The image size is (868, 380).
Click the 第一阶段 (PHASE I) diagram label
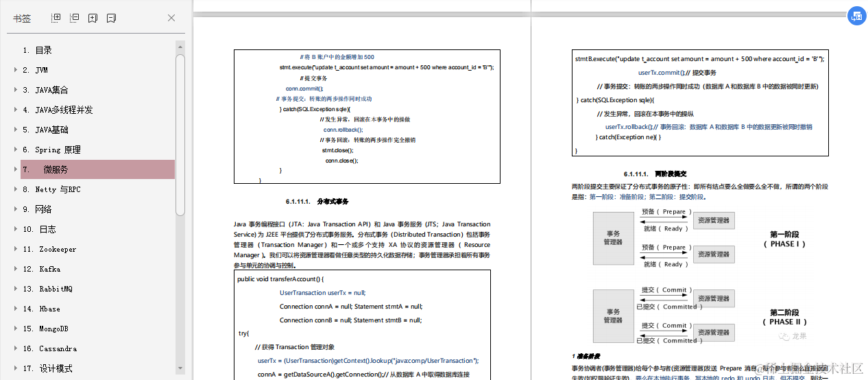tap(784, 239)
